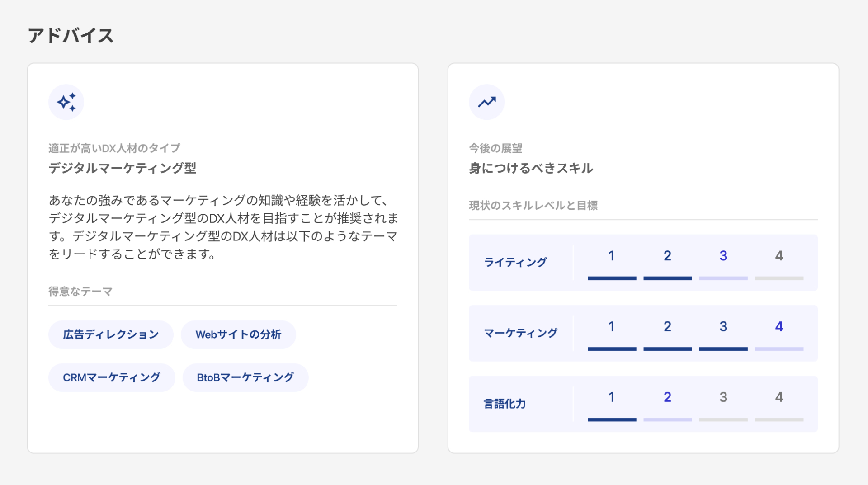Click the アドバイス page title
The image size is (868, 485).
(71, 36)
